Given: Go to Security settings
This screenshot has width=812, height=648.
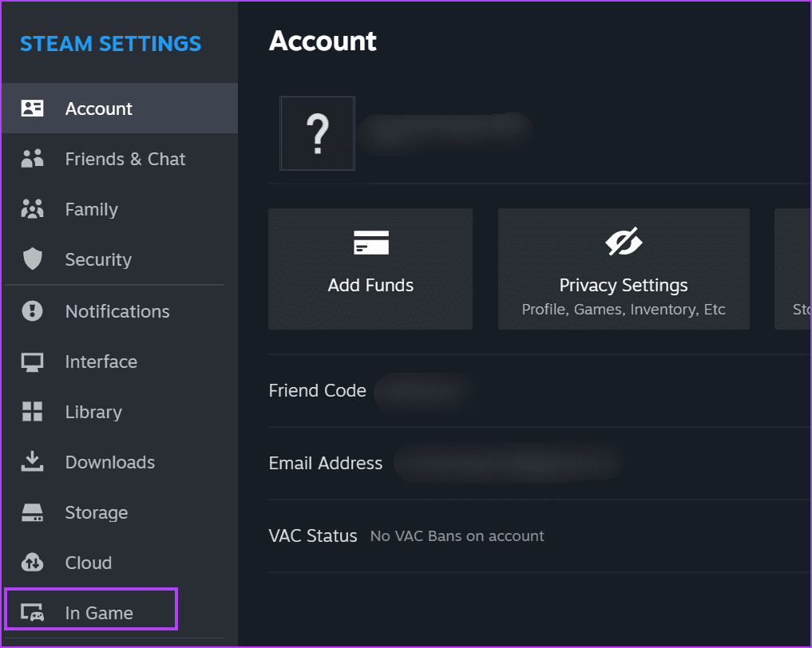Looking at the screenshot, I should click(x=120, y=259).
